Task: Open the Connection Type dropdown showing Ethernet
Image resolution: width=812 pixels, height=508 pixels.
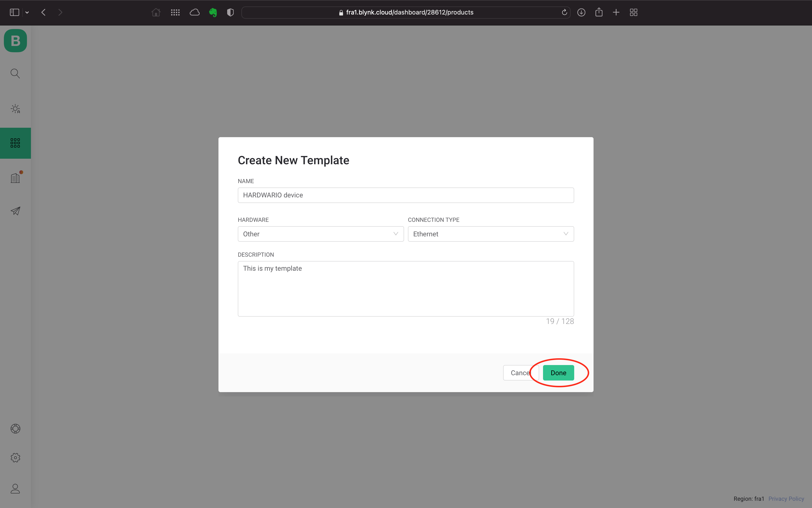Action: (x=491, y=234)
